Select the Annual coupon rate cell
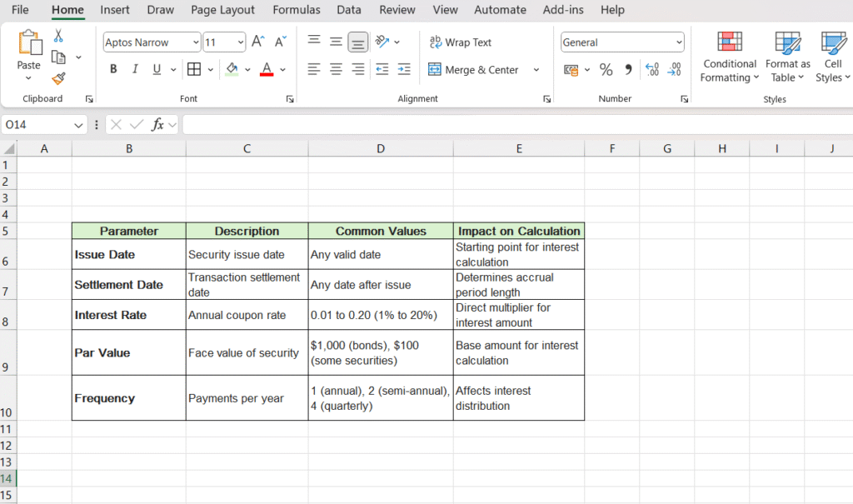Image resolution: width=853 pixels, height=504 pixels. coord(247,315)
